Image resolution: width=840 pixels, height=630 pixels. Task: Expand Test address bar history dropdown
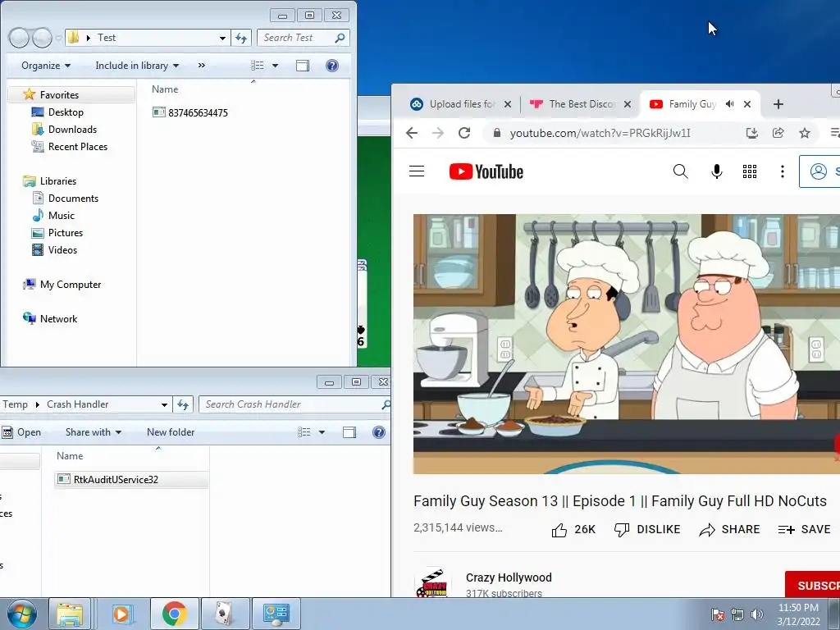[222, 38]
